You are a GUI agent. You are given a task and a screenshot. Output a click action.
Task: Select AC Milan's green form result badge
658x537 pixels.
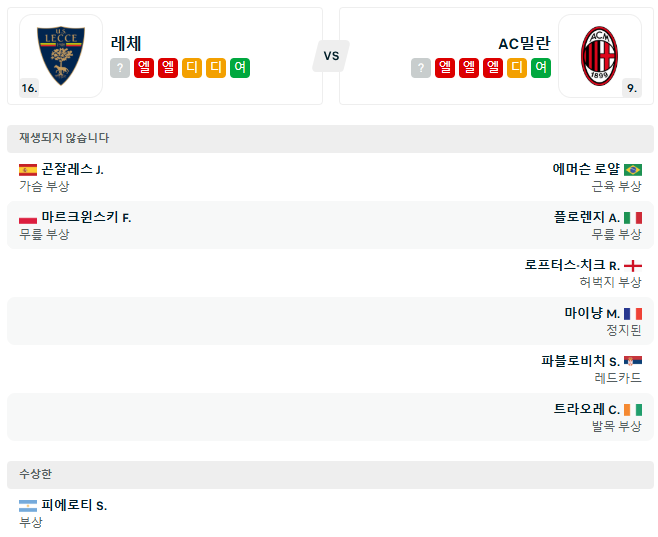pyautogui.click(x=540, y=68)
